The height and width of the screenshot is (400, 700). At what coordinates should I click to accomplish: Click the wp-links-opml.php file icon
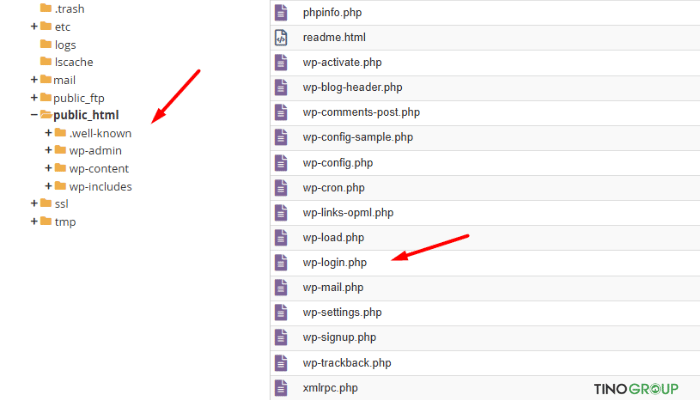tap(281, 213)
